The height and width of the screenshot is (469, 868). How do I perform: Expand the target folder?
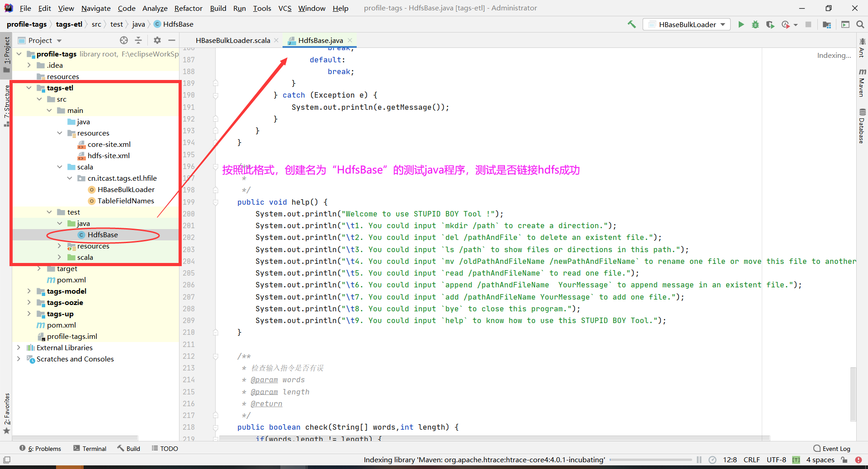pyautogui.click(x=39, y=268)
